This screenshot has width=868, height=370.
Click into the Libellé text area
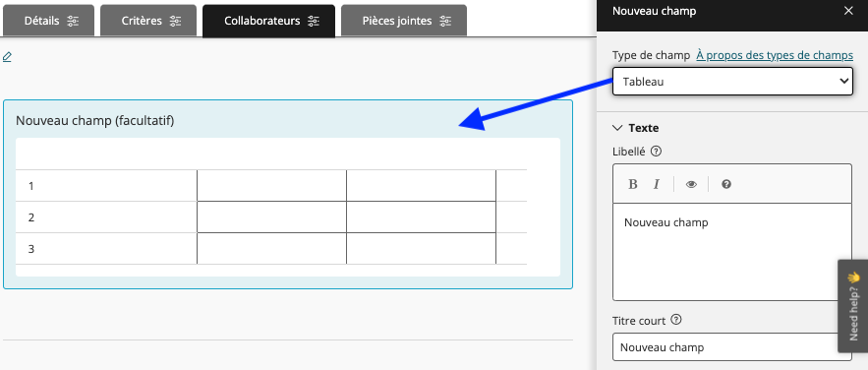coord(732,252)
